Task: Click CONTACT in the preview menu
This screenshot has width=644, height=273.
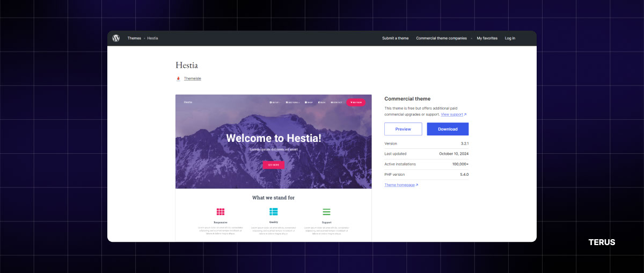Action: point(336,102)
